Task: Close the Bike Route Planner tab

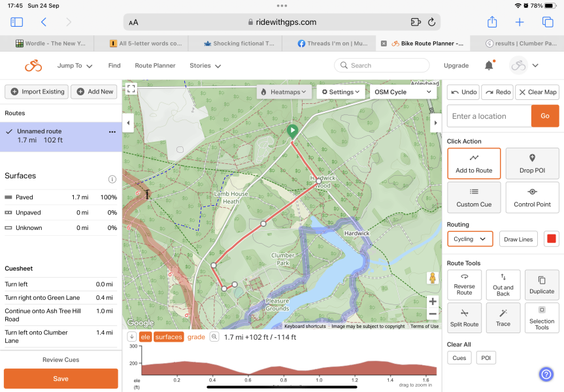Action: click(384, 44)
